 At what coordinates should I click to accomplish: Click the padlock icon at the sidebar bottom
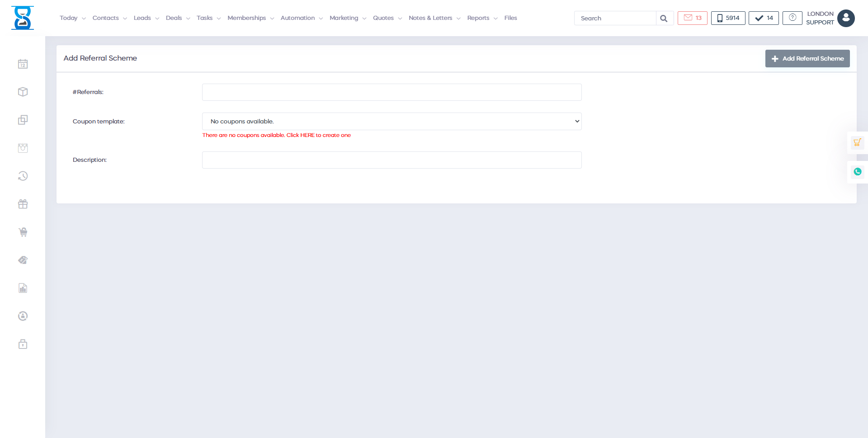(x=23, y=344)
